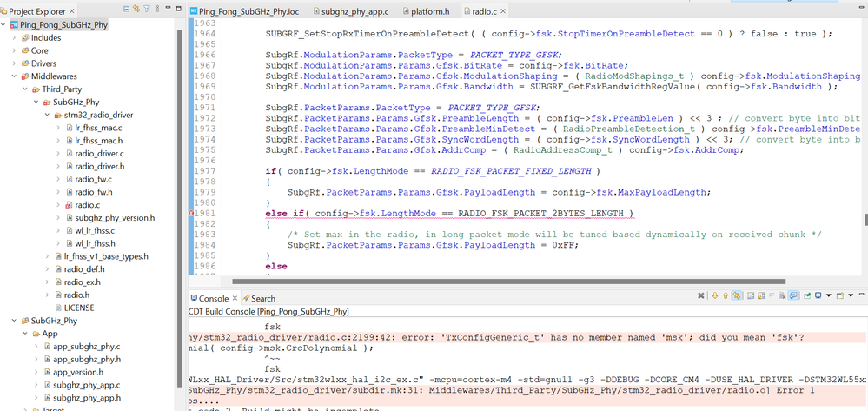
Task: Collapse all in Project Explorer
Action: 126,9
